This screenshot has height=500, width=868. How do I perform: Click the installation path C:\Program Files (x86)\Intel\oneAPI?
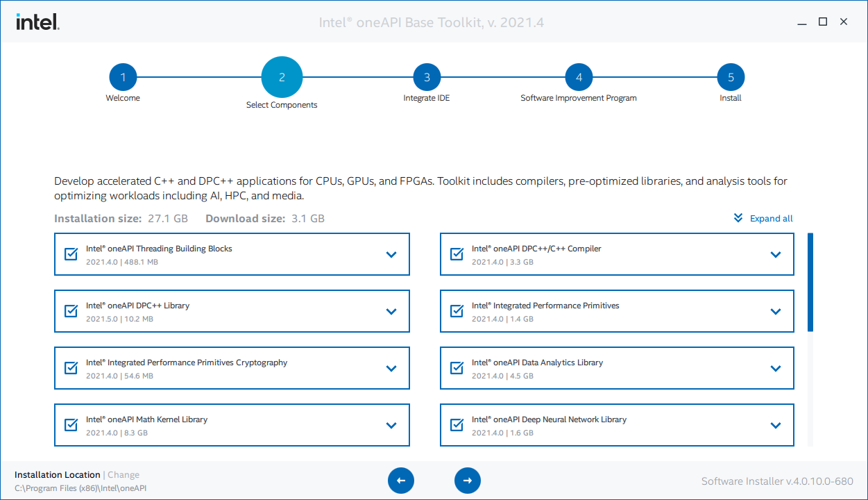click(80, 488)
